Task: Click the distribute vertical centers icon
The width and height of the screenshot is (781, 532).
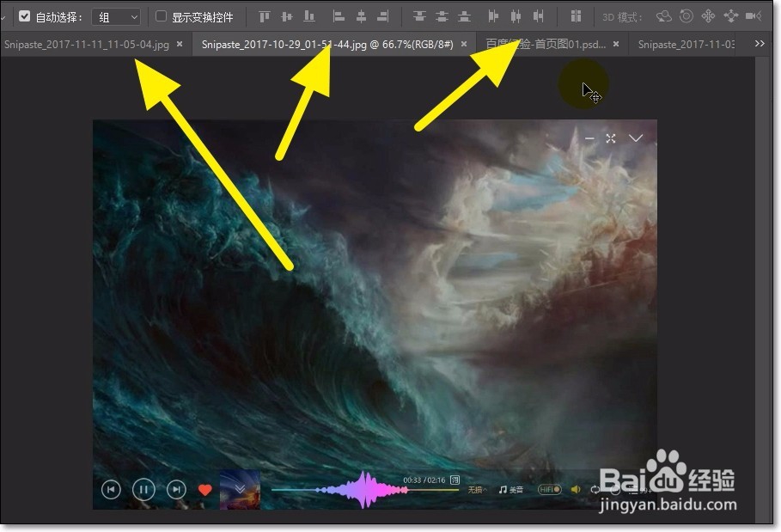Action: point(442,17)
